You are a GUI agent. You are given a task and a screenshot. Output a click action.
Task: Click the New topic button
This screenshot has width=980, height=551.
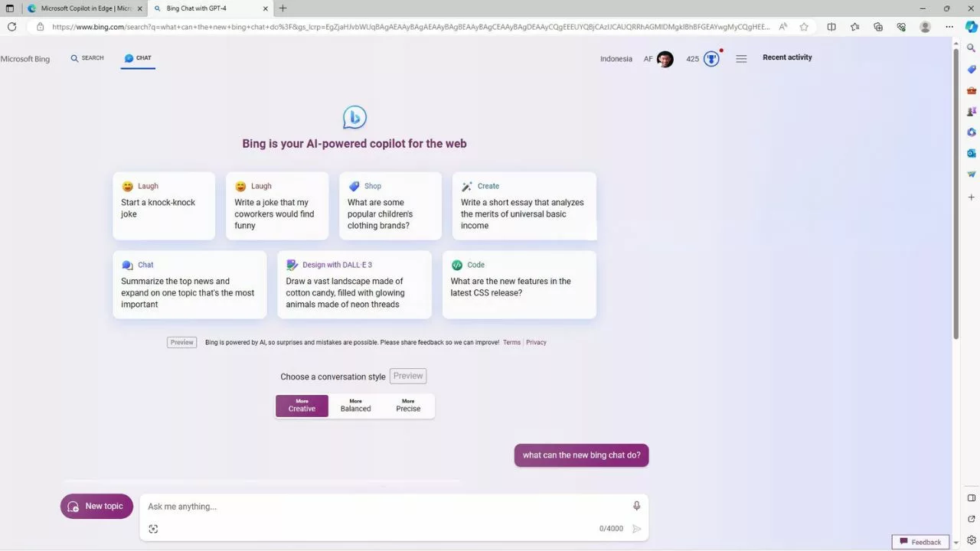pyautogui.click(x=96, y=506)
